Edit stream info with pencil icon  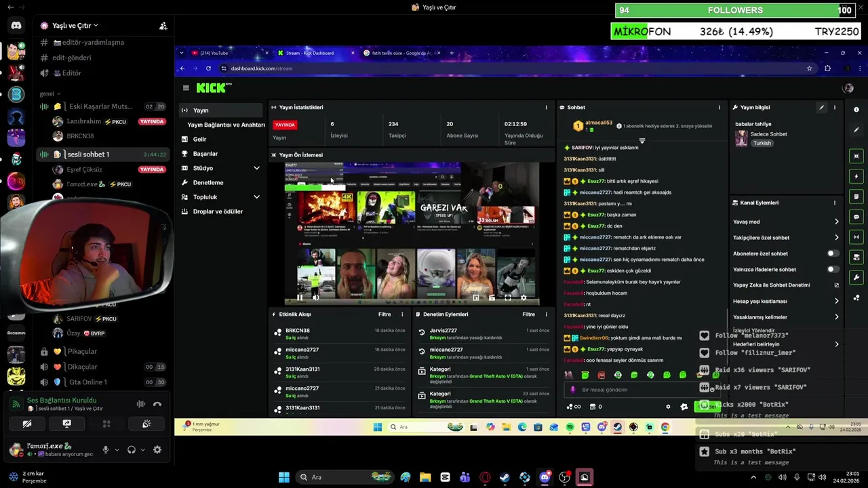822,107
